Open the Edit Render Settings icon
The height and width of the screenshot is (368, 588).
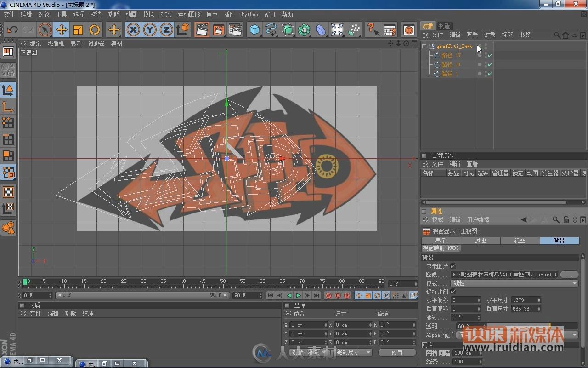click(x=235, y=30)
